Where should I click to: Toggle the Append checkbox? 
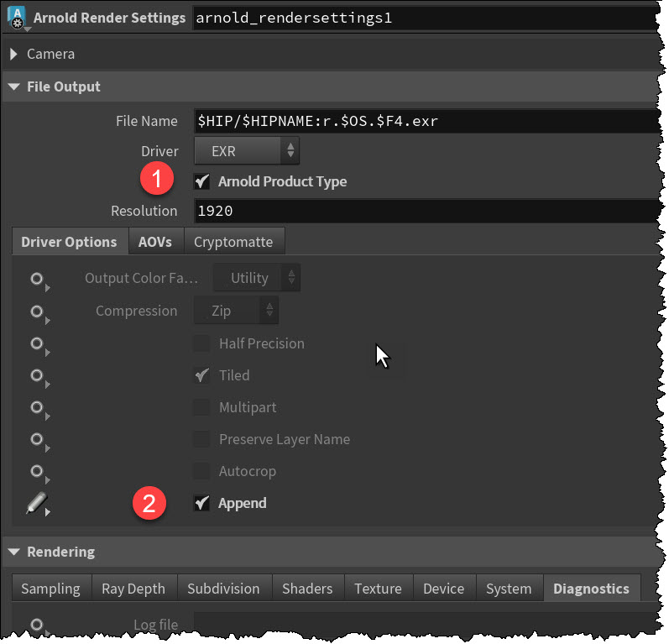coord(201,504)
